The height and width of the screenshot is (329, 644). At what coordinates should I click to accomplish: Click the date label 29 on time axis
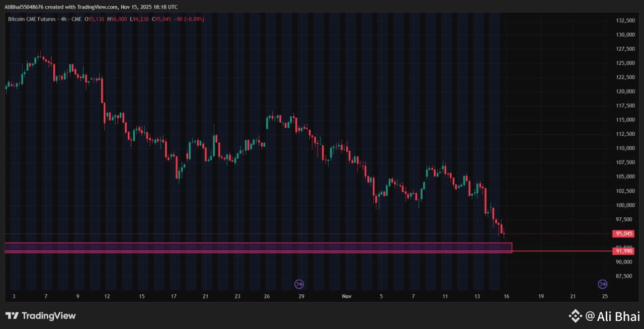pyautogui.click(x=301, y=297)
